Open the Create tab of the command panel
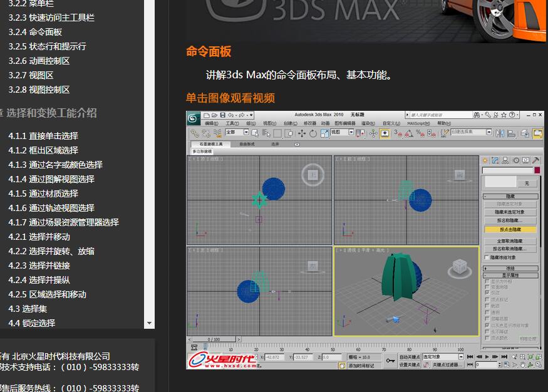This screenshot has width=548, height=392. tap(485, 160)
